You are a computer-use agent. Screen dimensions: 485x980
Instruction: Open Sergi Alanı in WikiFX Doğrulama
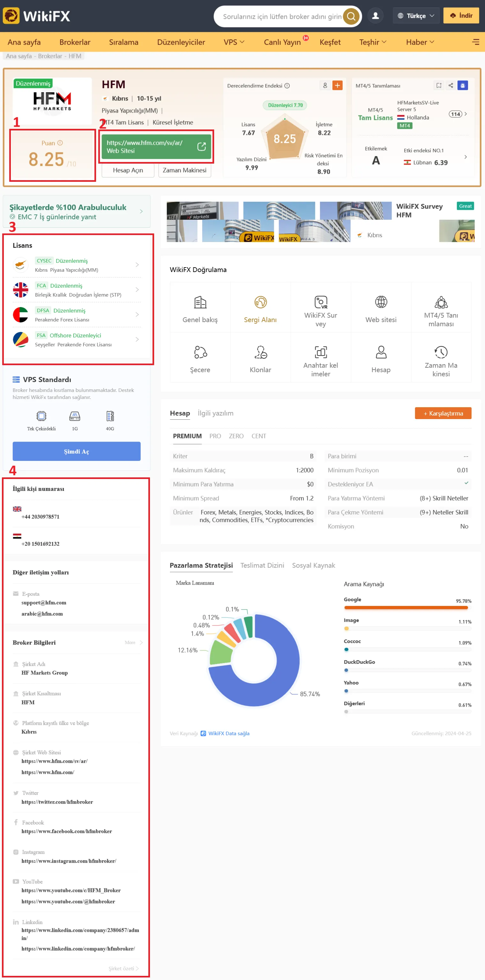click(260, 307)
